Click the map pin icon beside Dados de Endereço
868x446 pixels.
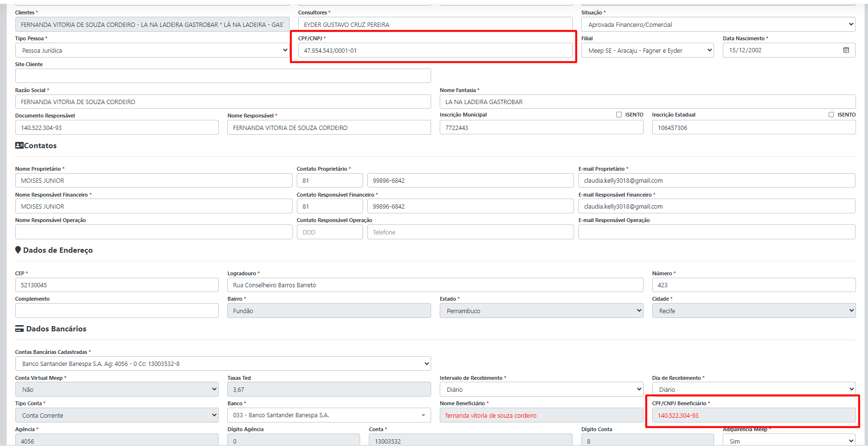18,250
